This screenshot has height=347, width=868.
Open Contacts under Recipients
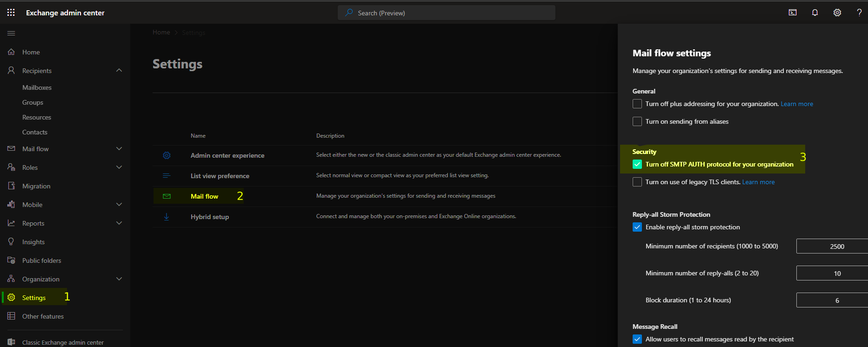click(x=35, y=132)
